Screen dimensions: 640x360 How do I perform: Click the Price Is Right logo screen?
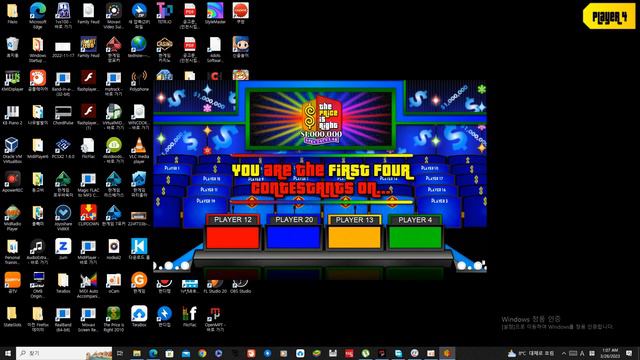tap(321, 118)
